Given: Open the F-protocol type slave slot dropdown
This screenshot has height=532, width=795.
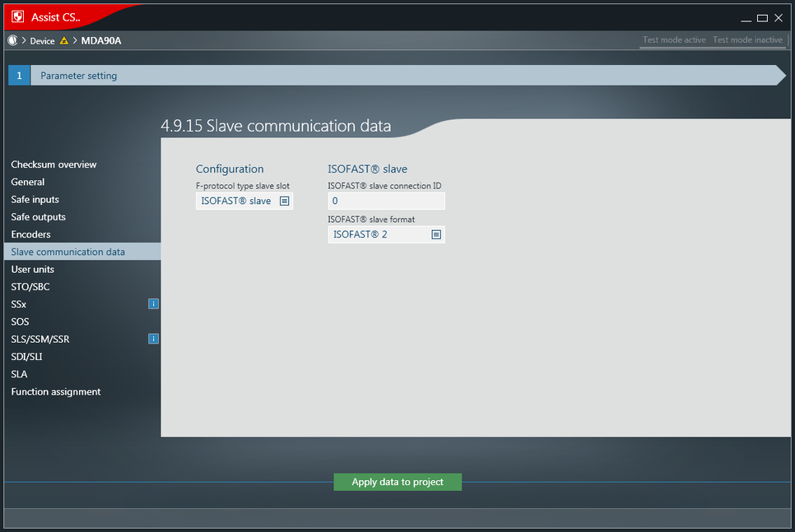Looking at the screenshot, I should 244,201.
